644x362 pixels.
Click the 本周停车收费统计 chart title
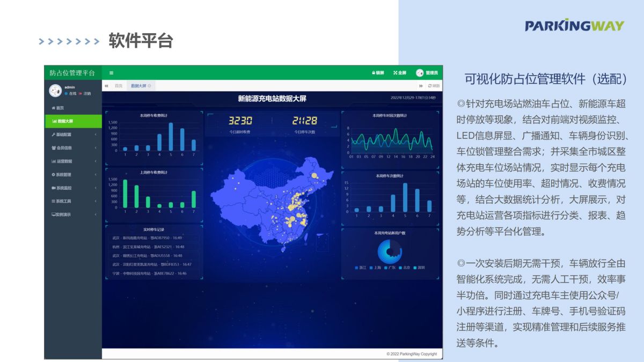[x=153, y=115]
